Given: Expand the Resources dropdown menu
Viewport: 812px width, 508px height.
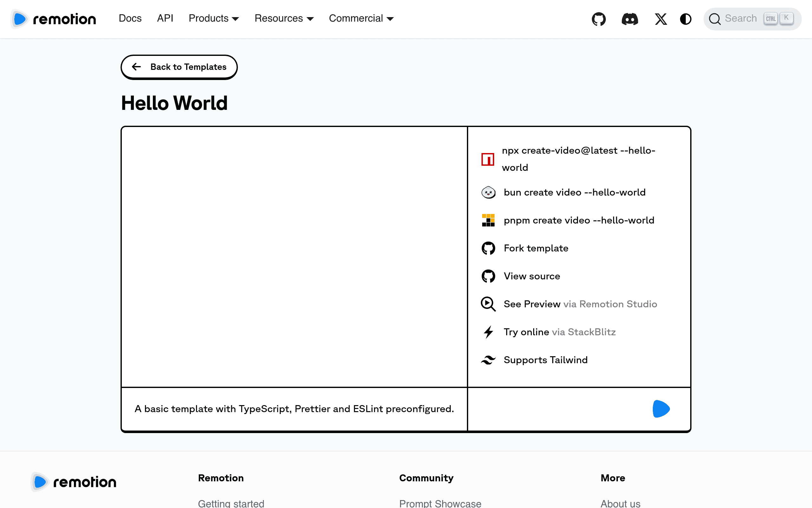Looking at the screenshot, I should 284,18.
